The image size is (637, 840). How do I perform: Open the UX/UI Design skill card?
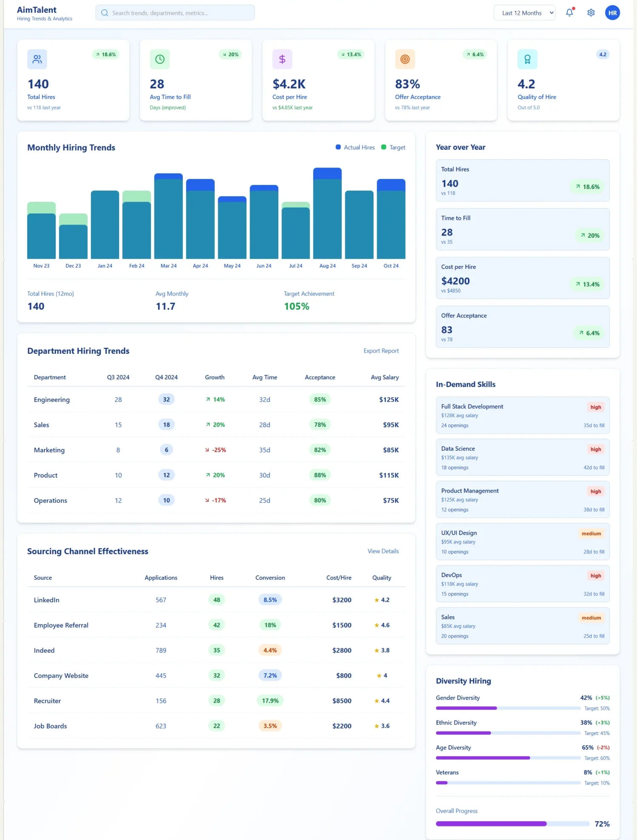click(x=523, y=541)
